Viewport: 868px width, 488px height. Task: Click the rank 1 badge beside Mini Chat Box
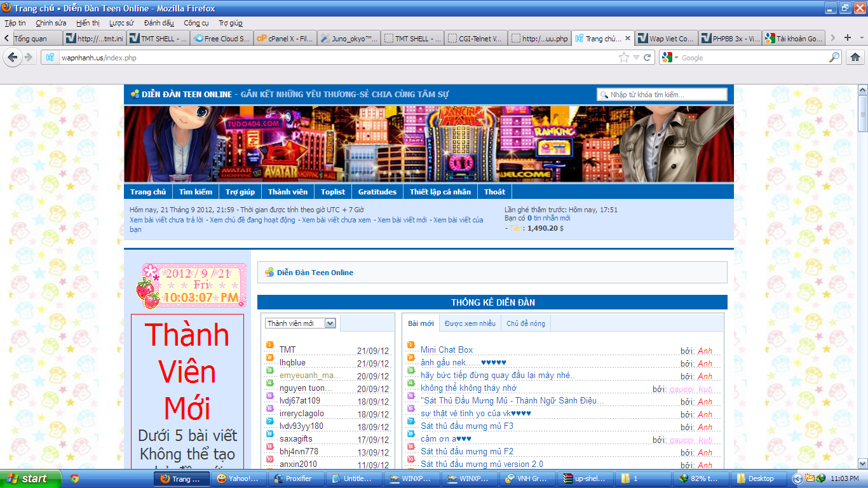pos(410,345)
